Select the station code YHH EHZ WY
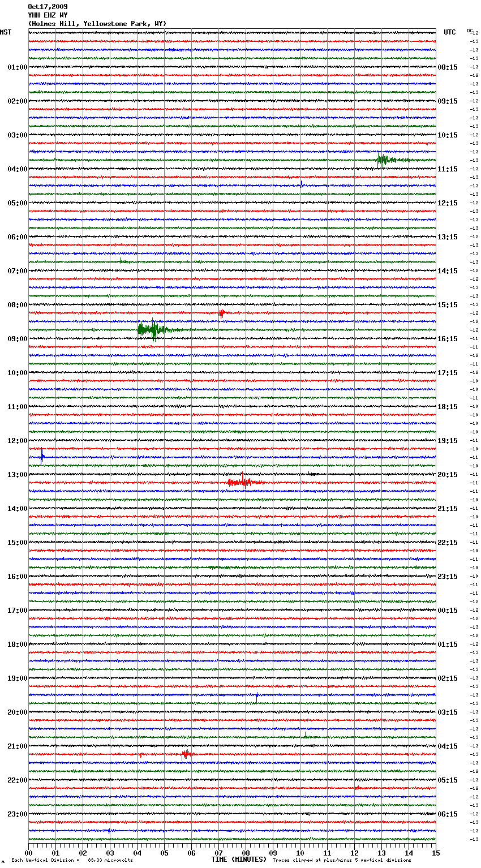481x868 pixels. click(x=48, y=15)
